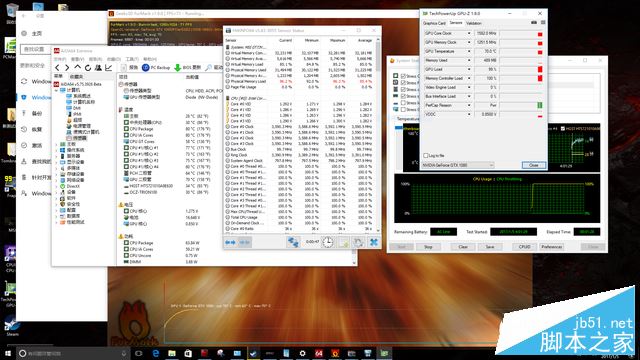Open AIDA64 graph report icon
The width and height of the screenshot is (640, 360).
[109, 68]
